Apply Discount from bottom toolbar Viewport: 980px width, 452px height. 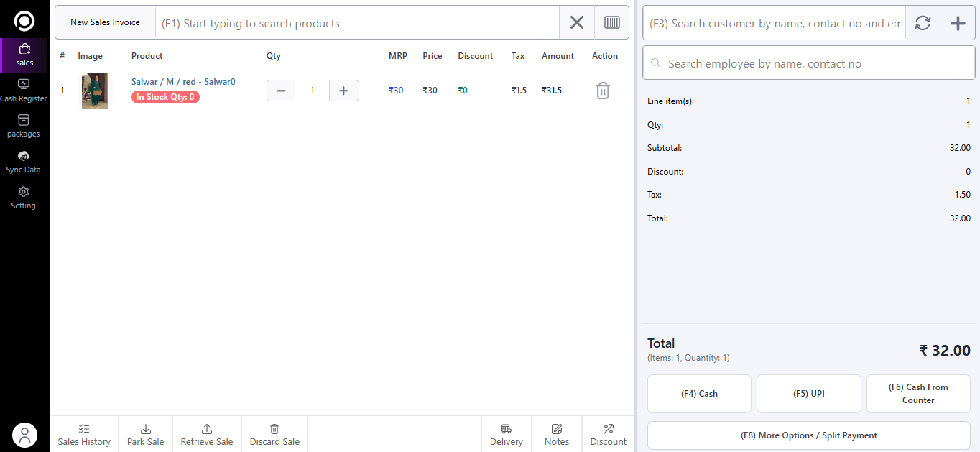click(608, 435)
